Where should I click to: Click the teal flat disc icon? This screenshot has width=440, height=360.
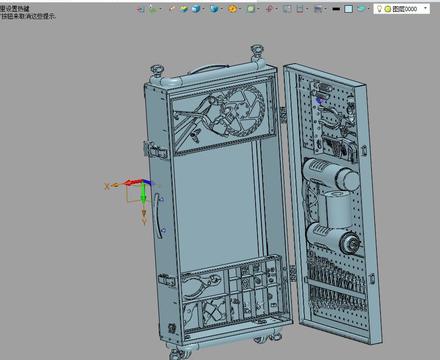tap(361, 9)
